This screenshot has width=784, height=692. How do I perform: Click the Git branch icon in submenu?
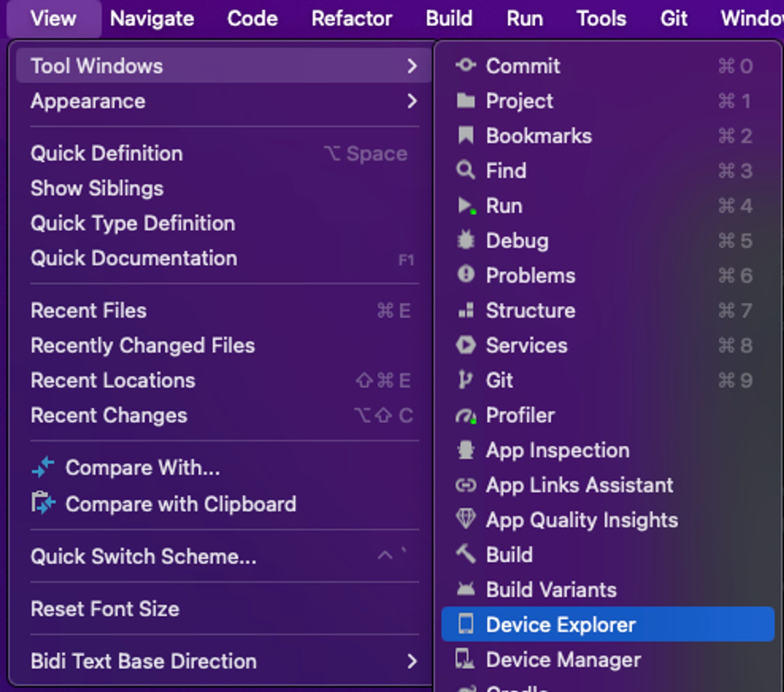465,380
